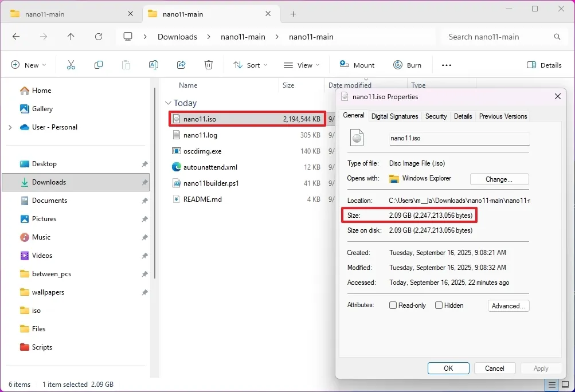Select the Burn disc image icon
575x392 pixels.
click(408, 64)
